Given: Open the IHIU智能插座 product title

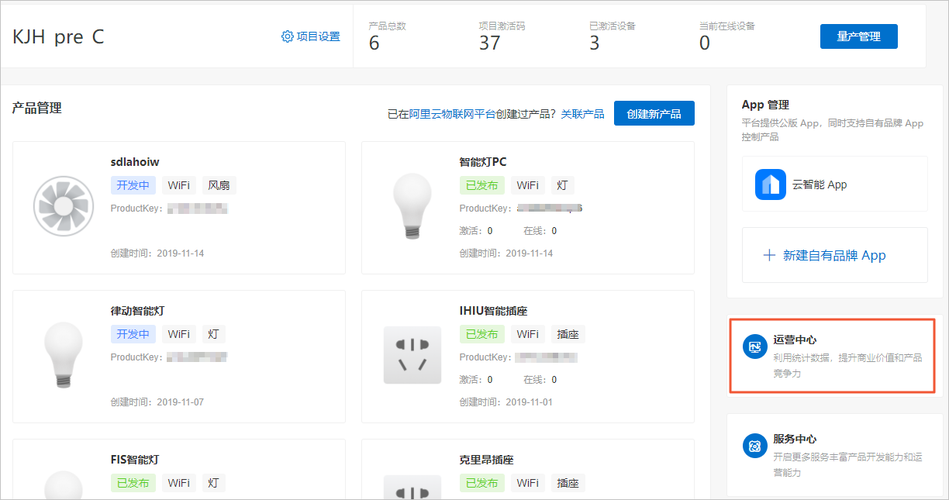Looking at the screenshot, I should tap(493, 311).
